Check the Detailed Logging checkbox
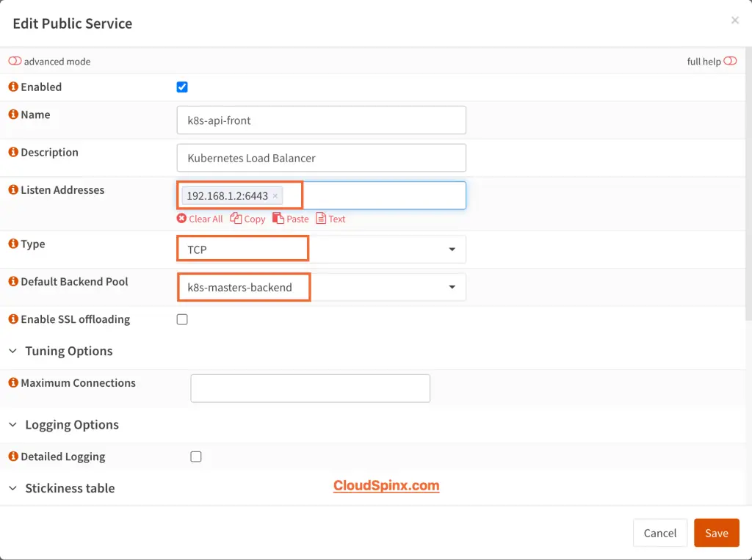This screenshot has width=752, height=560. tap(196, 457)
